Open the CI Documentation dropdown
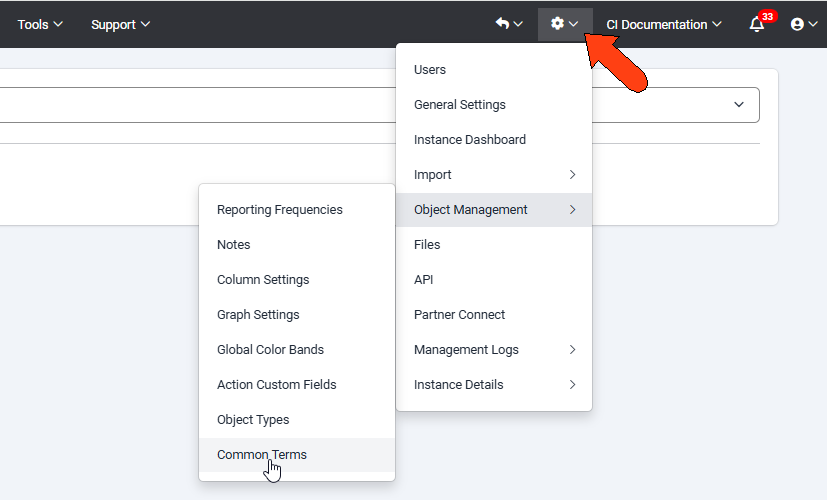Image resolution: width=827 pixels, height=500 pixels. coord(663,24)
